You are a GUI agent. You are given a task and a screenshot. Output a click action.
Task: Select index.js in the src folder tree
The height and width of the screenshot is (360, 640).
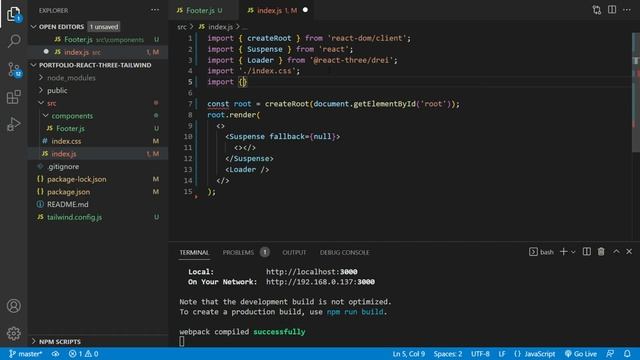pos(64,154)
